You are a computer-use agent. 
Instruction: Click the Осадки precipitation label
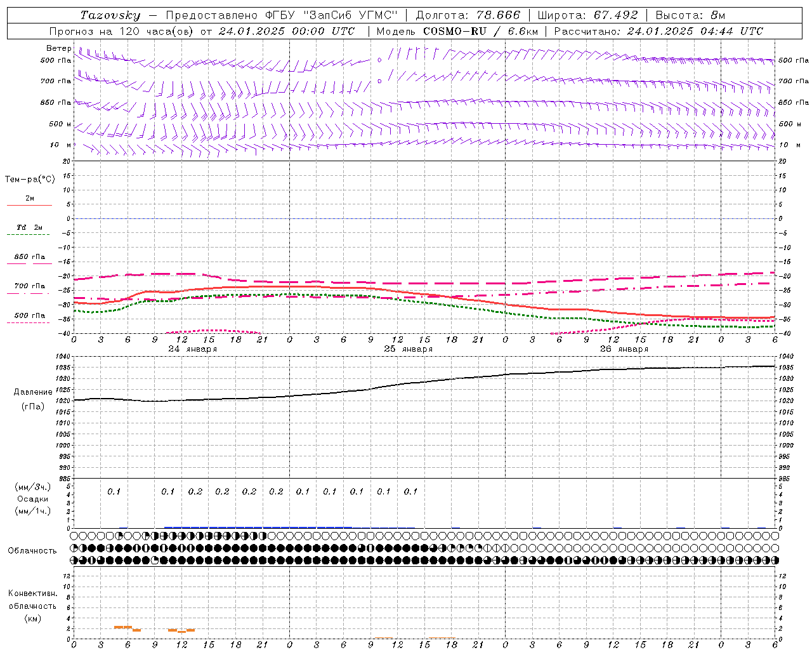(x=33, y=499)
